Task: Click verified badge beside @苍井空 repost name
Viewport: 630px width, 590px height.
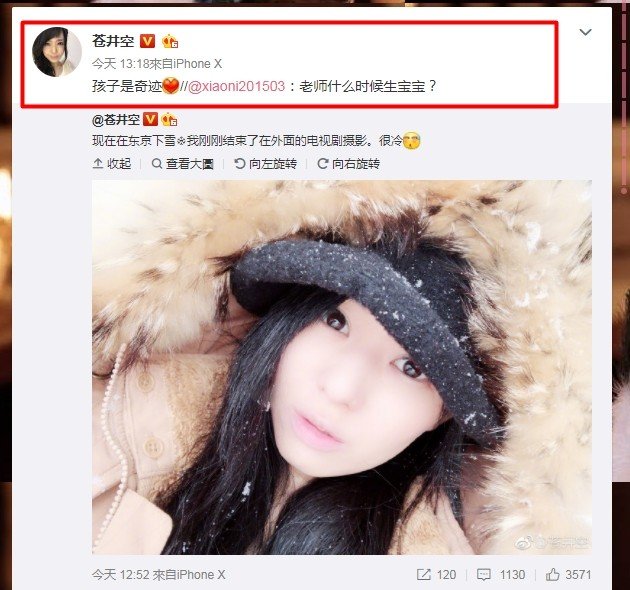Action: [x=150, y=119]
